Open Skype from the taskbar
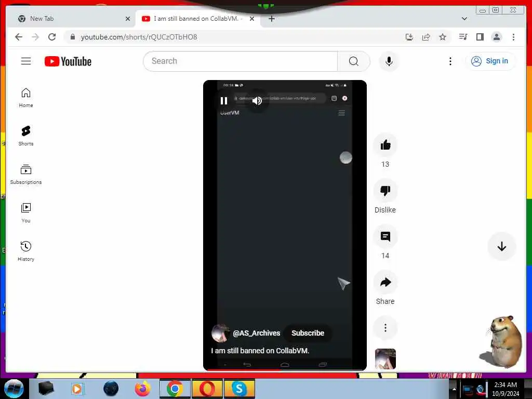 point(239,389)
